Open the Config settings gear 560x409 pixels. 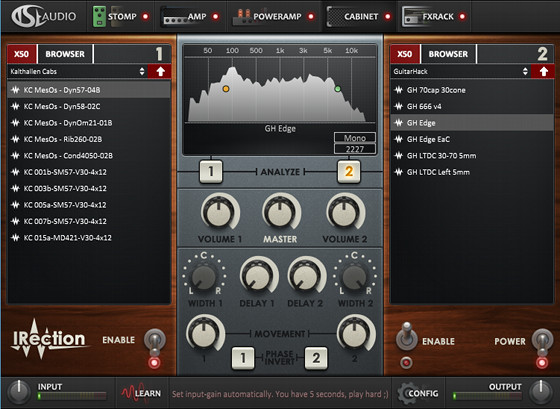point(419,393)
